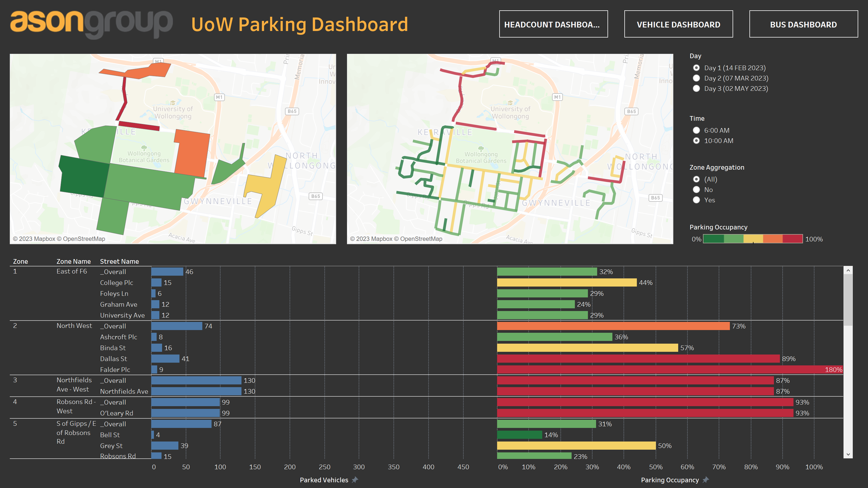
Task: Click the red segment of Parking Occupancy legend
Action: 792,239
